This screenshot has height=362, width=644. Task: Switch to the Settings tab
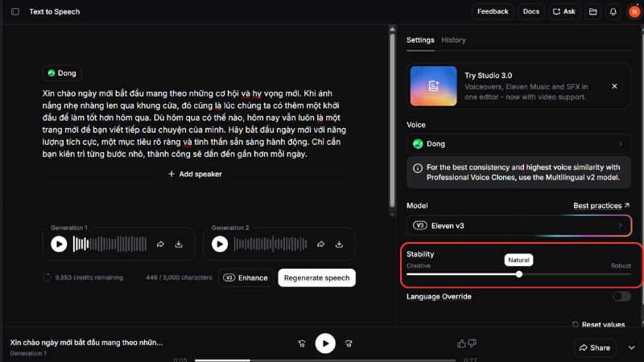pyautogui.click(x=420, y=39)
